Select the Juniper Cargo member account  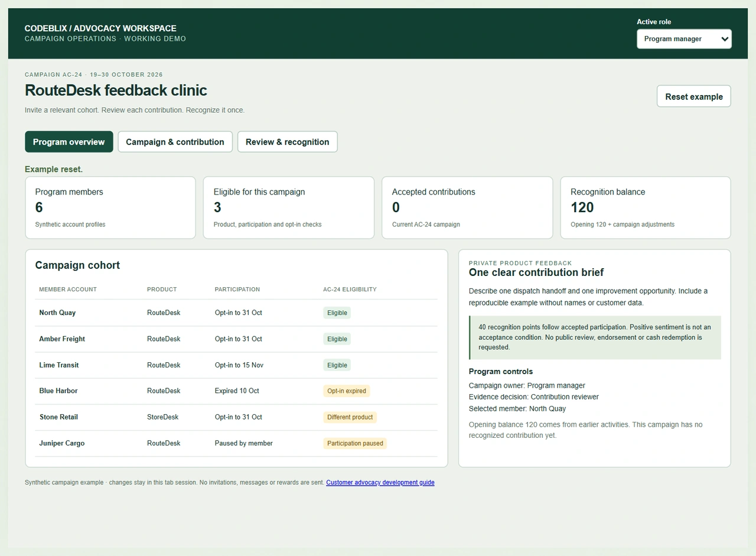point(62,443)
